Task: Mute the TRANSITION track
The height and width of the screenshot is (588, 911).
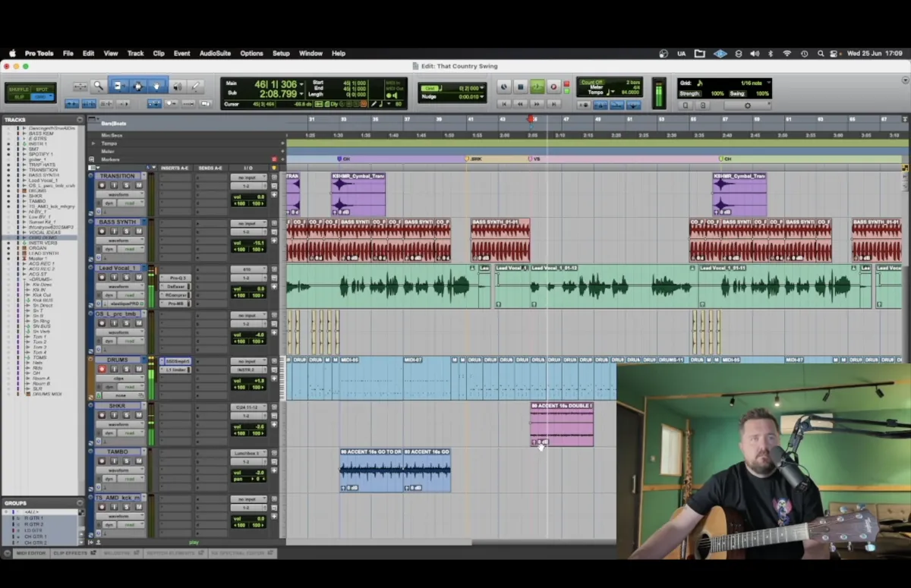Action: pyautogui.click(x=138, y=186)
